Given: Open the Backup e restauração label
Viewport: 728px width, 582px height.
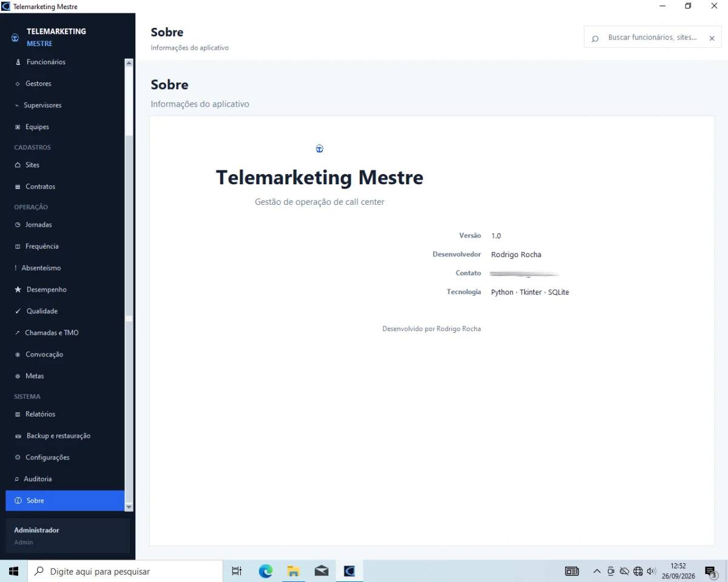Looking at the screenshot, I should point(58,436).
